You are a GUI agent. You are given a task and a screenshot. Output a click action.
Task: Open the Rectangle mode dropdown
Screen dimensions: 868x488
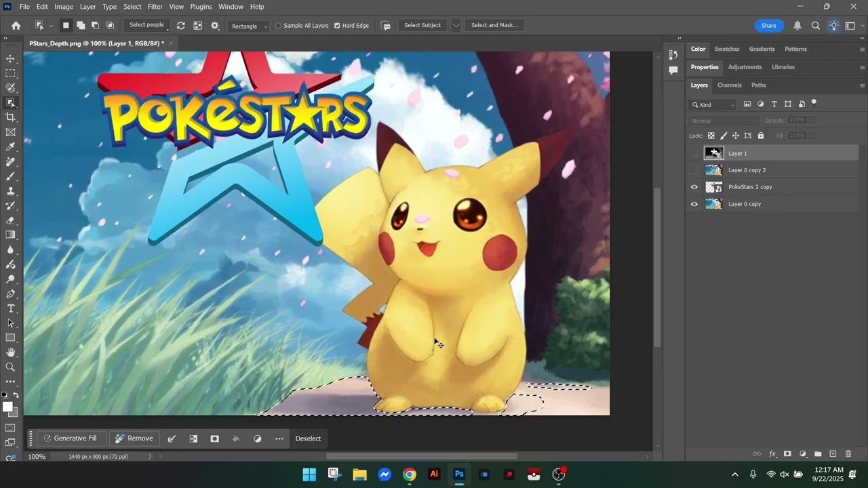[249, 26]
